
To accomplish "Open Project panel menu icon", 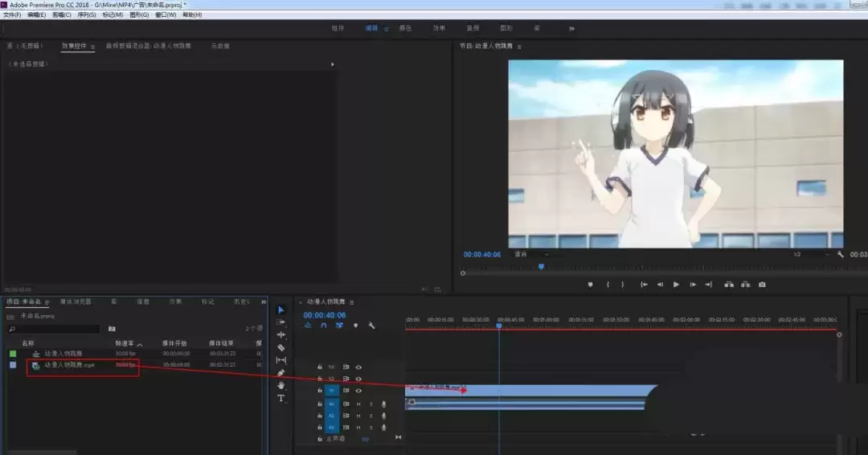I will click(47, 302).
